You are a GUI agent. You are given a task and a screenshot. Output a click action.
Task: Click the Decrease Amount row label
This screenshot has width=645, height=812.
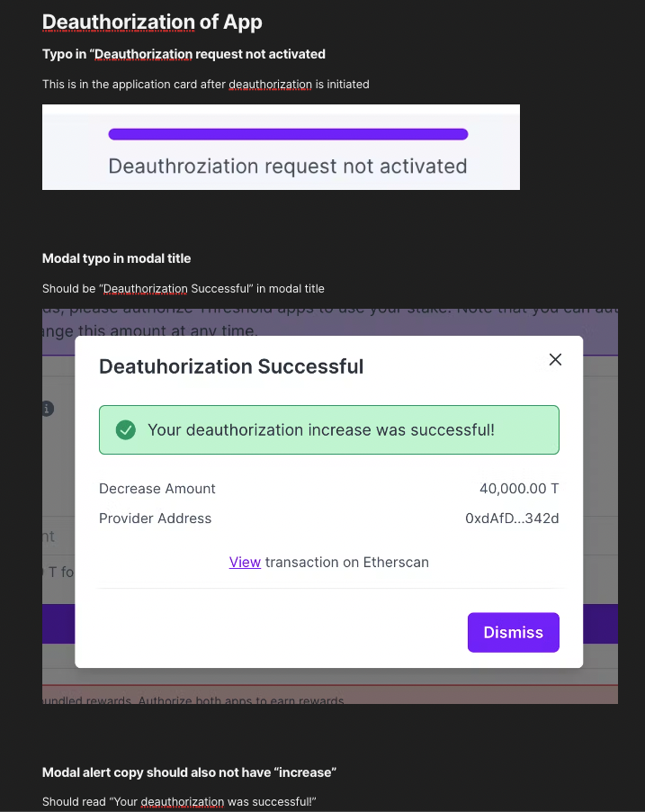157,489
